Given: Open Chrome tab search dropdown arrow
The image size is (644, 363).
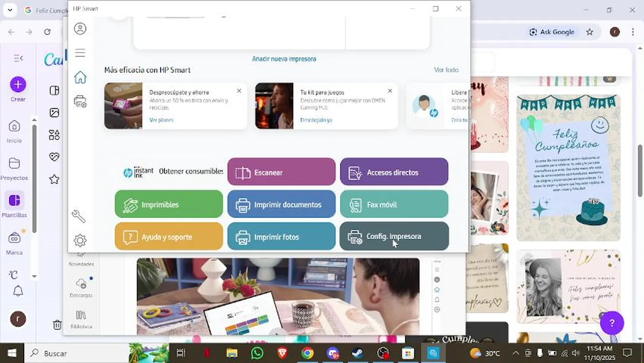Looking at the screenshot, I should 11,10.
